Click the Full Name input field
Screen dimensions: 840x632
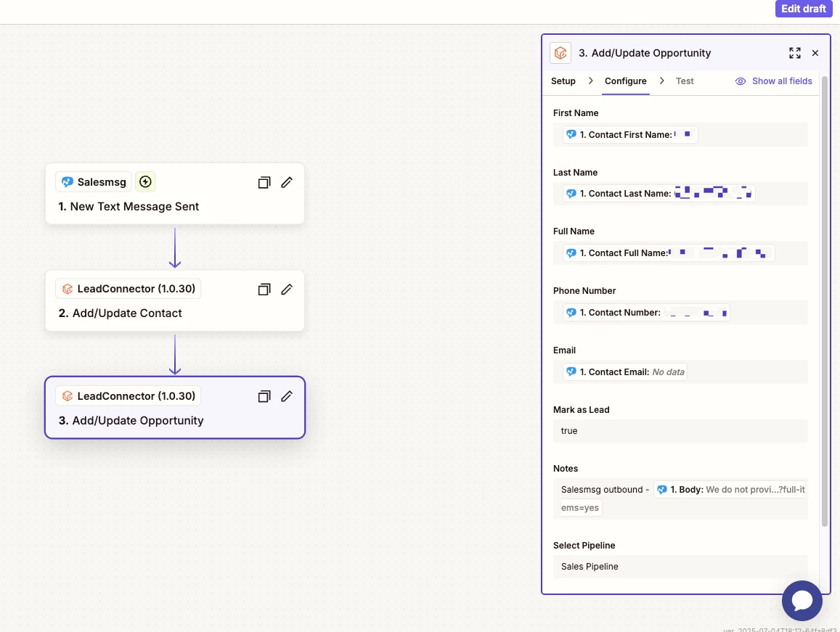[x=680, y=253]
